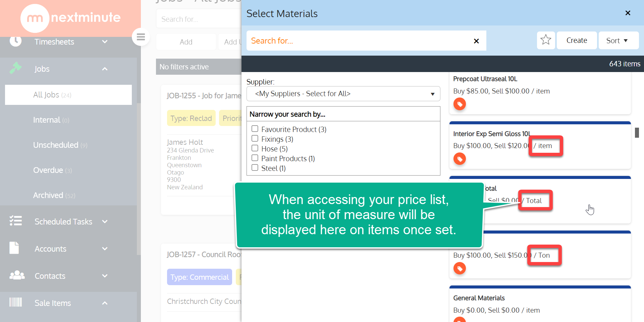Click the Add button on Jobs page
Image resolution: width=644 pixels, height=322 pixels.
point(186,42)
